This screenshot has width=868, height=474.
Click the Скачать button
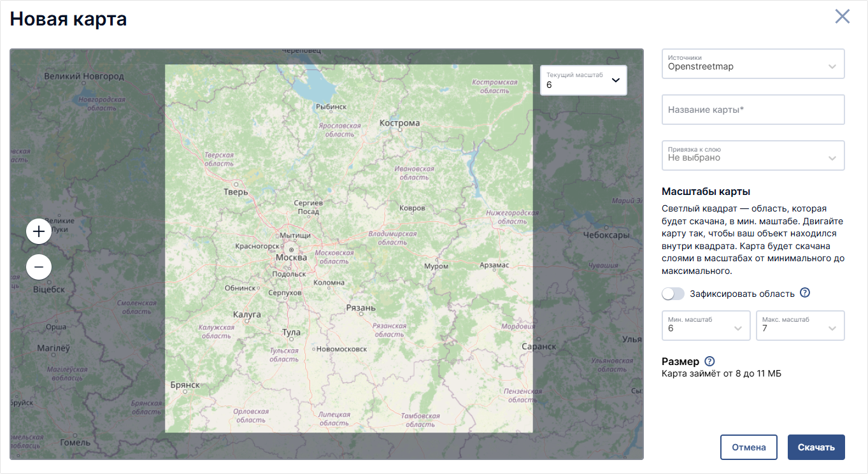pyautogui.click(x=816, y=447)
